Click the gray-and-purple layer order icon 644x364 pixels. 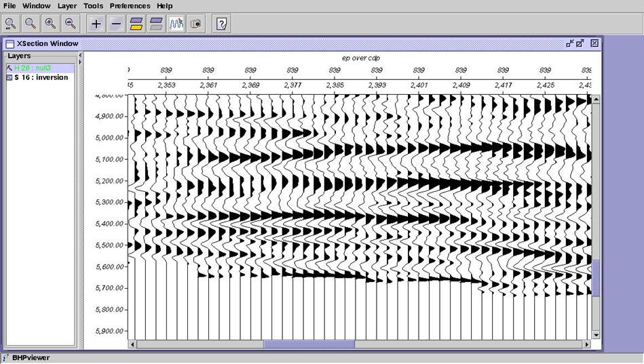pyautogui.click(x=157, y=24)
